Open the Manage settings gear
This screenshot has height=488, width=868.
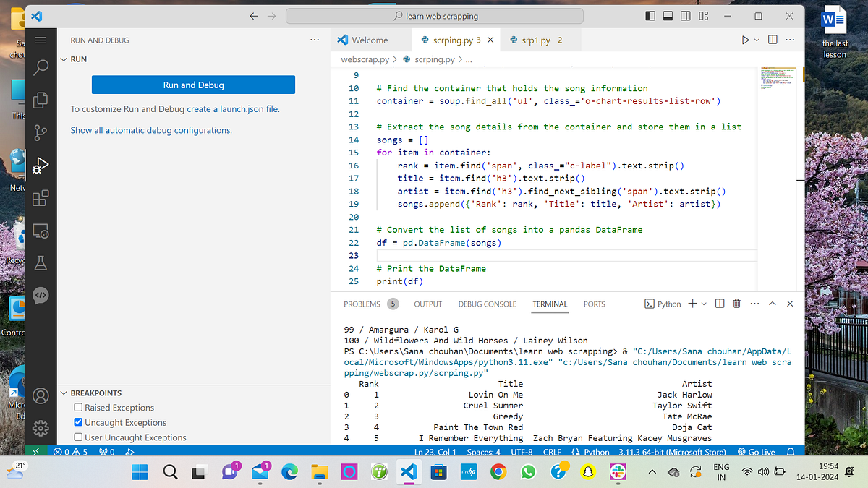coord(41,428)
